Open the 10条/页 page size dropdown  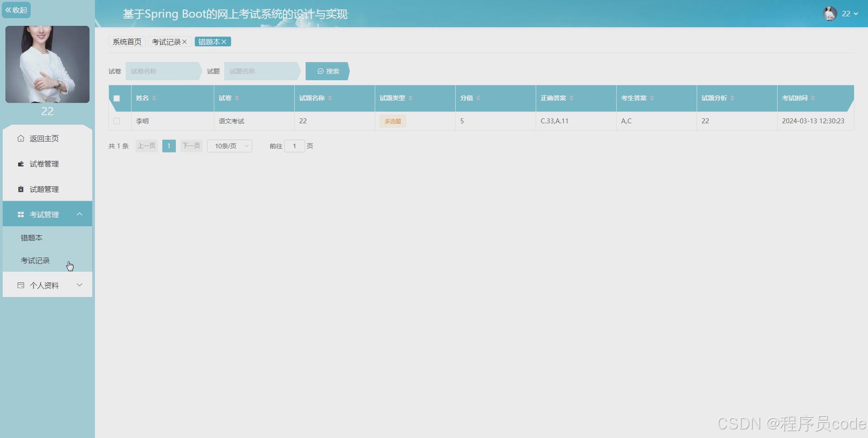230,146
